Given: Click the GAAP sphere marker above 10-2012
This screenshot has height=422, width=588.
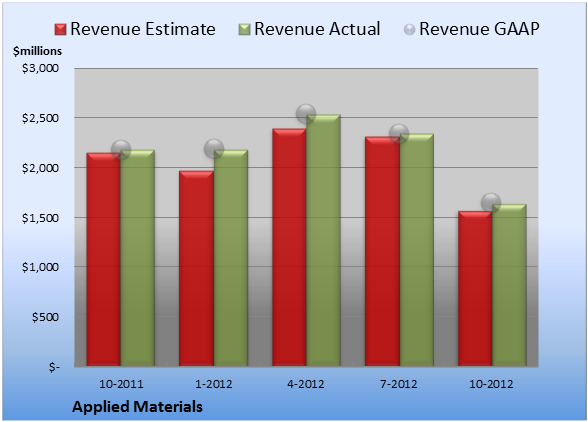Looking at the screenshot, I should pos(491,203).
